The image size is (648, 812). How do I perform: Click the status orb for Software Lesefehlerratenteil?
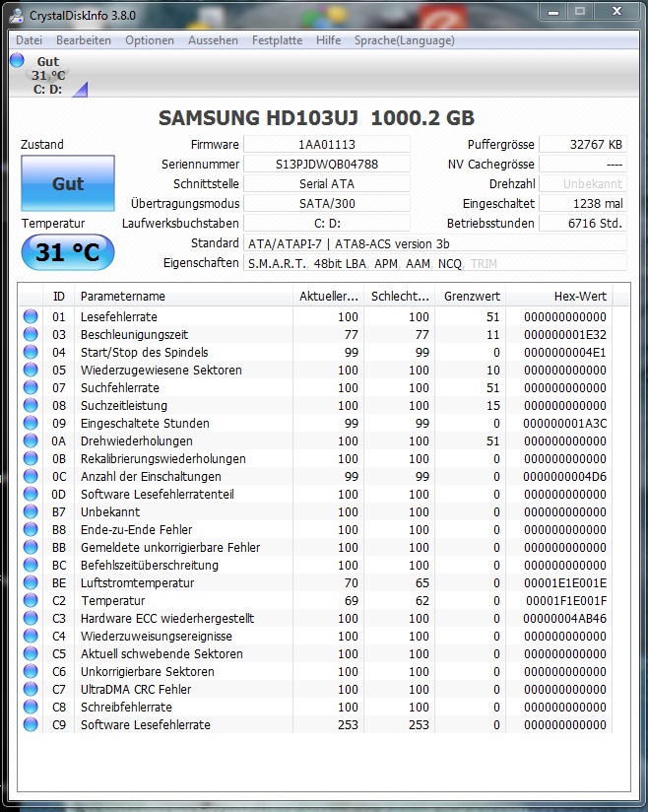(31, 494)
